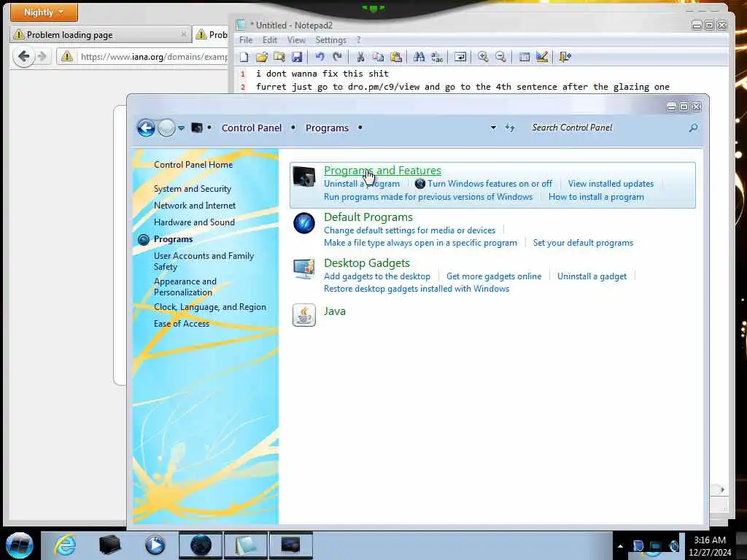Image resolution: width=747 pixels, height=560 pixels.
Task: Click the Control Panel Back button
Action: click(x=146, y=128)
